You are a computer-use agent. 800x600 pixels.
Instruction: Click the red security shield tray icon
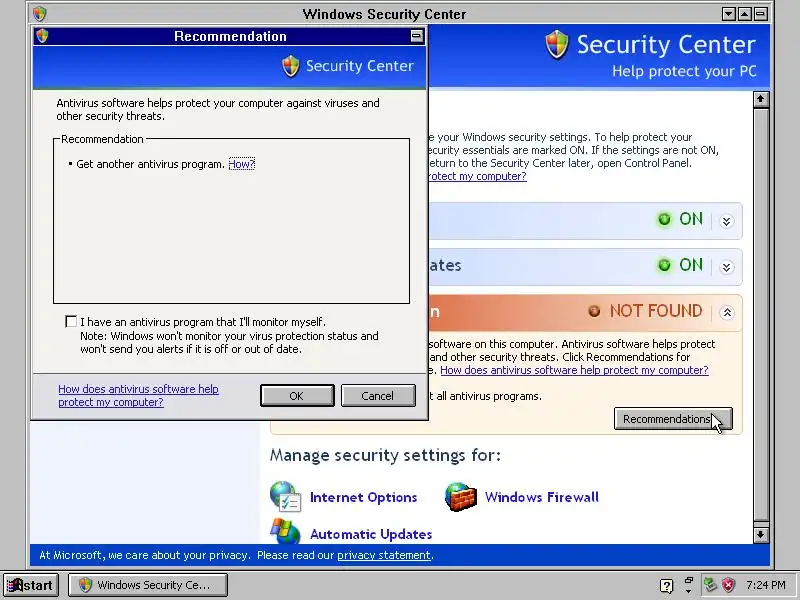click(x=729, y=585)
